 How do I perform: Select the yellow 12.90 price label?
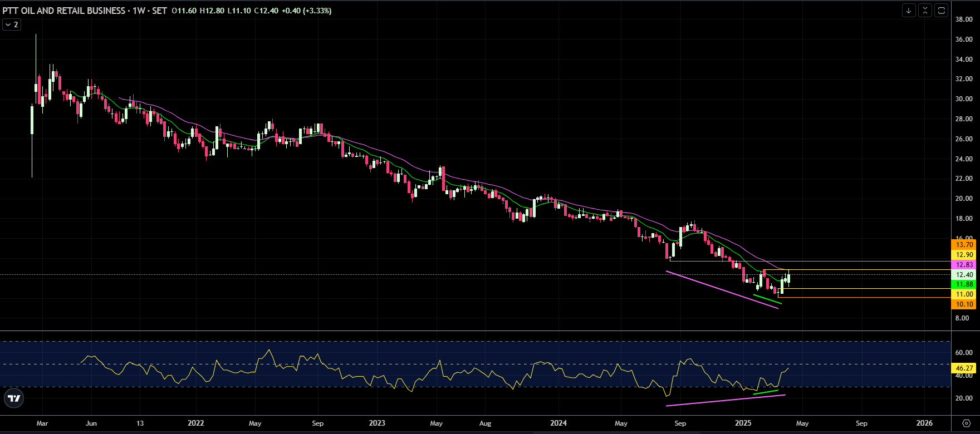coord(964,255)
